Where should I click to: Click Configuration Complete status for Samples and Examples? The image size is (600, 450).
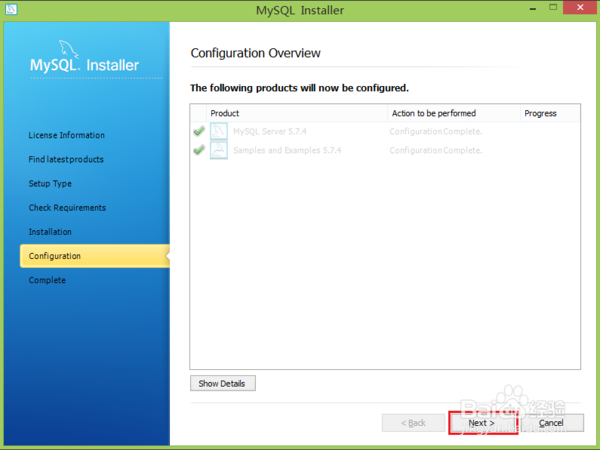point(436,150)
